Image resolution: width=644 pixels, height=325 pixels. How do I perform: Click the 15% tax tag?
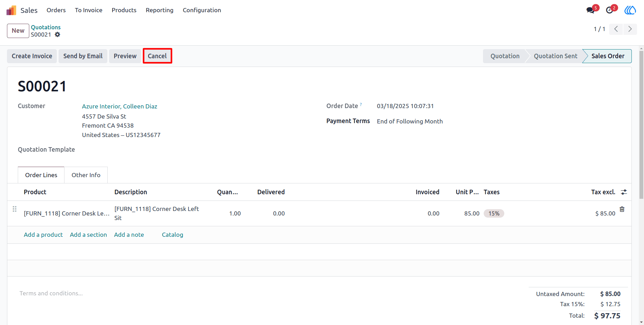[494, 213]
